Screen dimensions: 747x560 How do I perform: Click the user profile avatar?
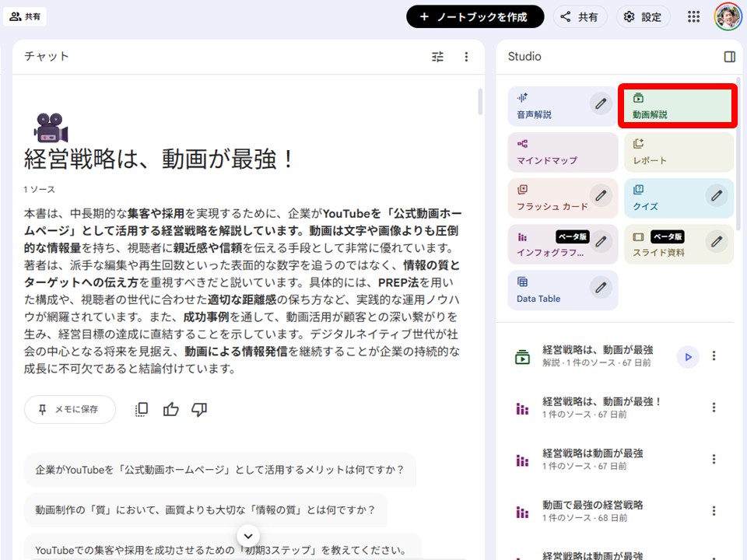coord(728,16)
